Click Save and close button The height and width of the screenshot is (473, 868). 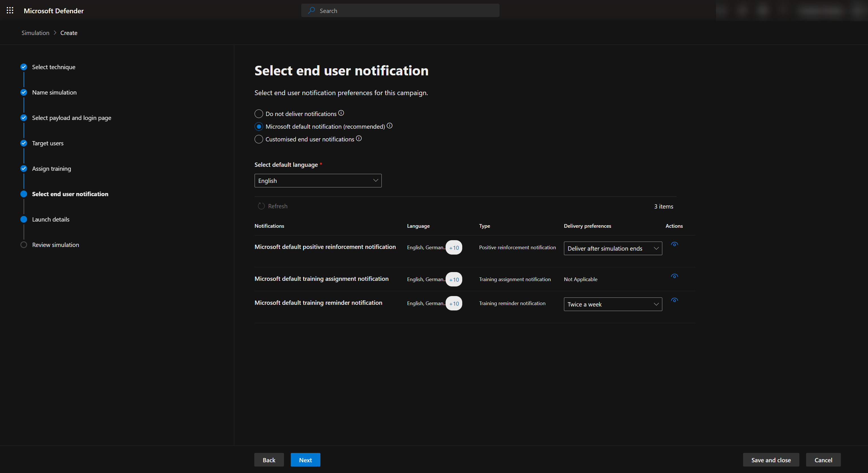click(771, 460)
